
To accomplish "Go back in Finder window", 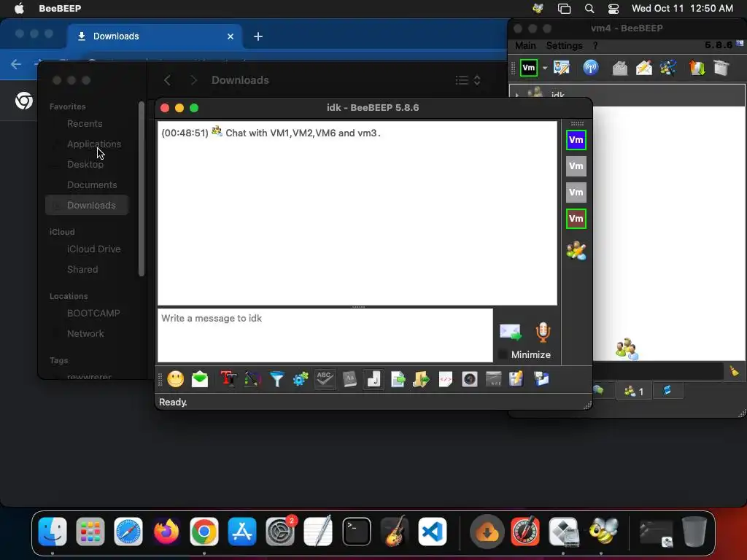I will [x=167, y=80].
